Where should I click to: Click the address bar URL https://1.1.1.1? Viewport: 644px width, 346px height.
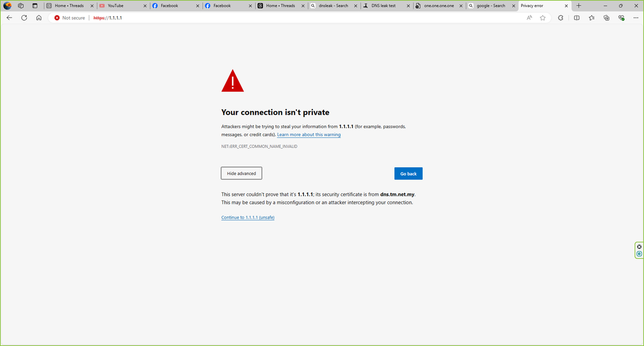[108, 18]
